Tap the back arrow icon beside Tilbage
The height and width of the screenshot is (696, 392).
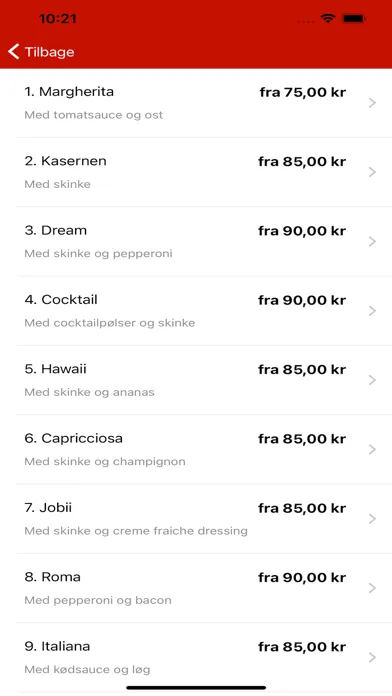pyautogui.click(x=14, y=51)
